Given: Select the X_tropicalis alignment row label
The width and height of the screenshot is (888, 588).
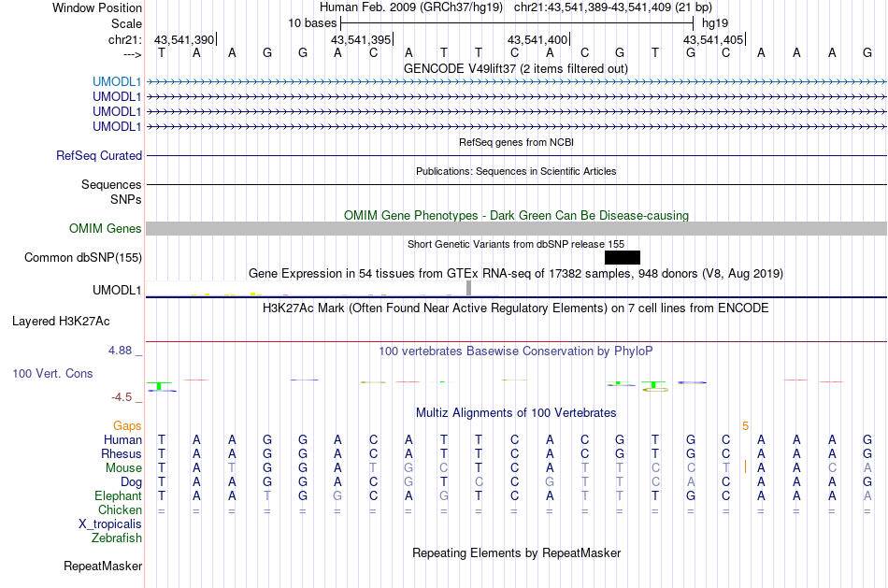Looking at the screenshot, I should point(110,524).
